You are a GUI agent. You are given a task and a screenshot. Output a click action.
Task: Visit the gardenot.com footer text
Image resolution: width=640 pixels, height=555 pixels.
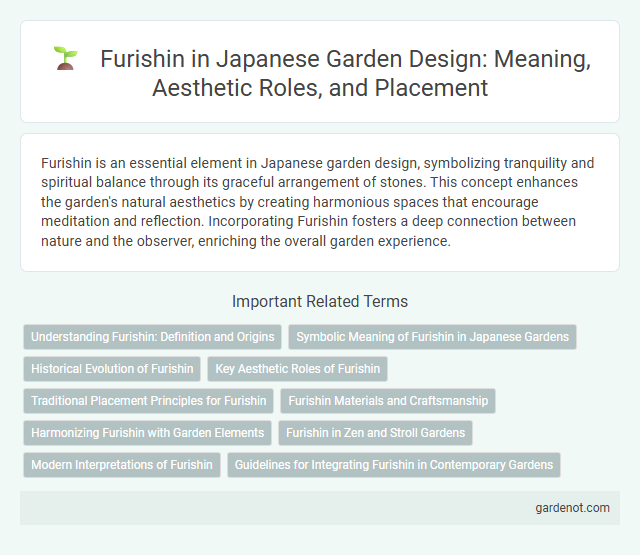572,508
